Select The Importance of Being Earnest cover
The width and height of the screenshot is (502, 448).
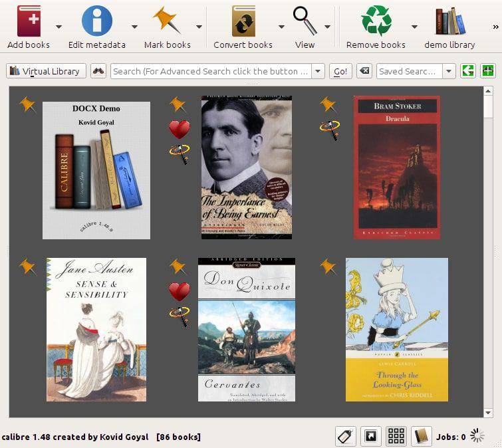coord(247,168)
